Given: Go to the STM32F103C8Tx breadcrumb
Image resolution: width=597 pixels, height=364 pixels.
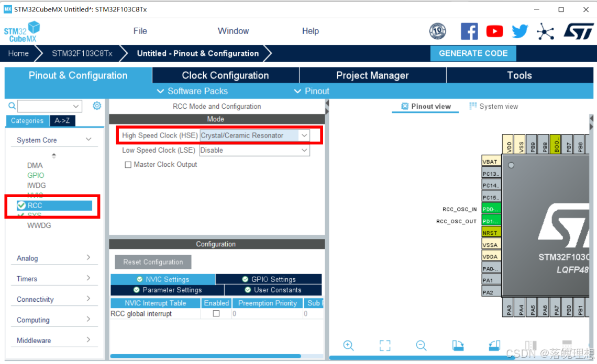Looking at the screenshot, I should click(82, 53).
